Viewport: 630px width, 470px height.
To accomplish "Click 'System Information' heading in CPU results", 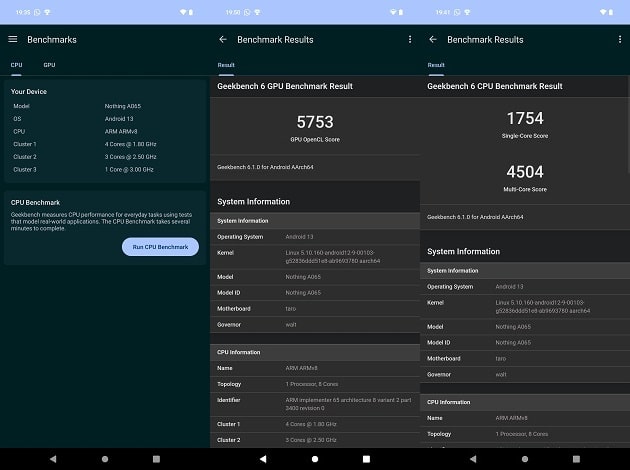I will pos(464,251).
